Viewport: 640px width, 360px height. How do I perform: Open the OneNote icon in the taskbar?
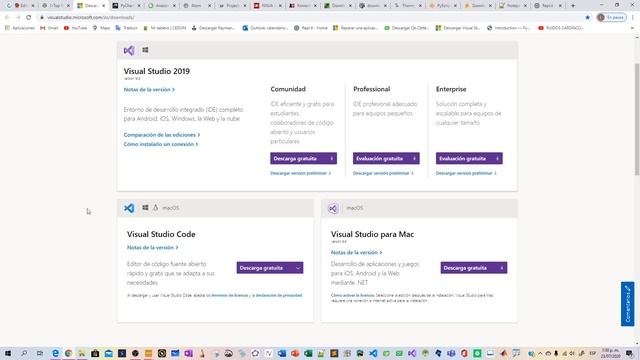tap(188, 353)
